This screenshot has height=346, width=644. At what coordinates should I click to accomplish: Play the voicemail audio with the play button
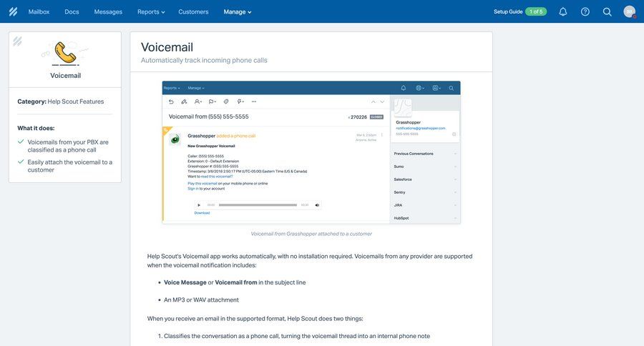pyautogui.click(x=199, y=204)
